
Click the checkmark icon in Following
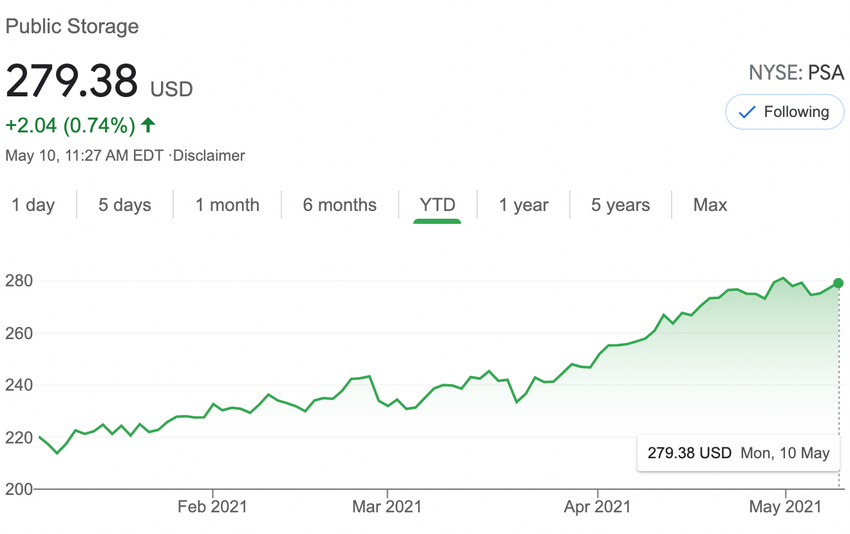pos(745,113)
